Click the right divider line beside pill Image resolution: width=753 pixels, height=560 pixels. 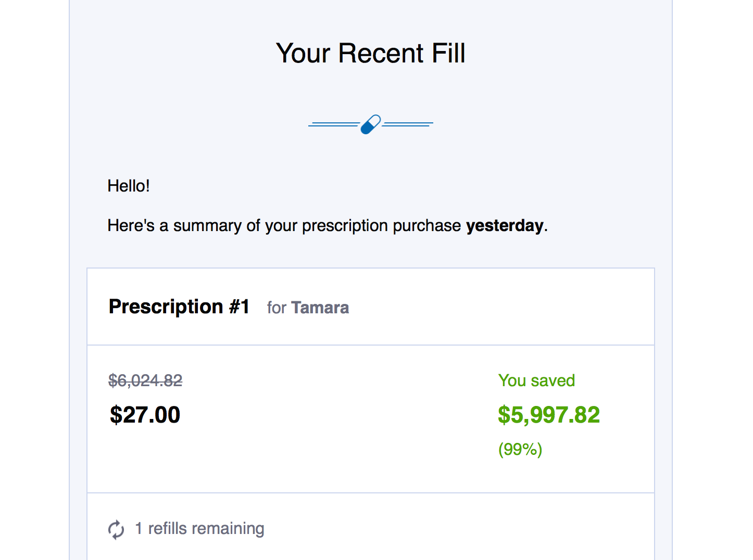[x=408, y=124]
